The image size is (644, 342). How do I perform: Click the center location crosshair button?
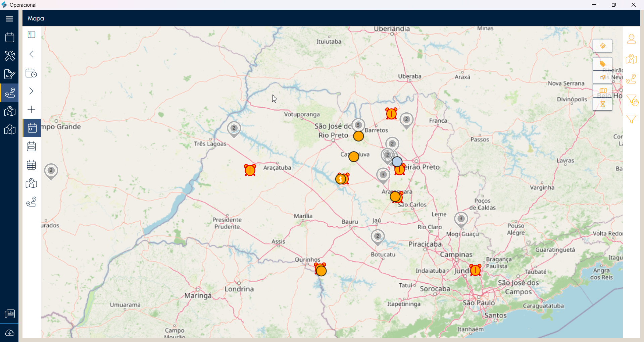pos(603,46)
